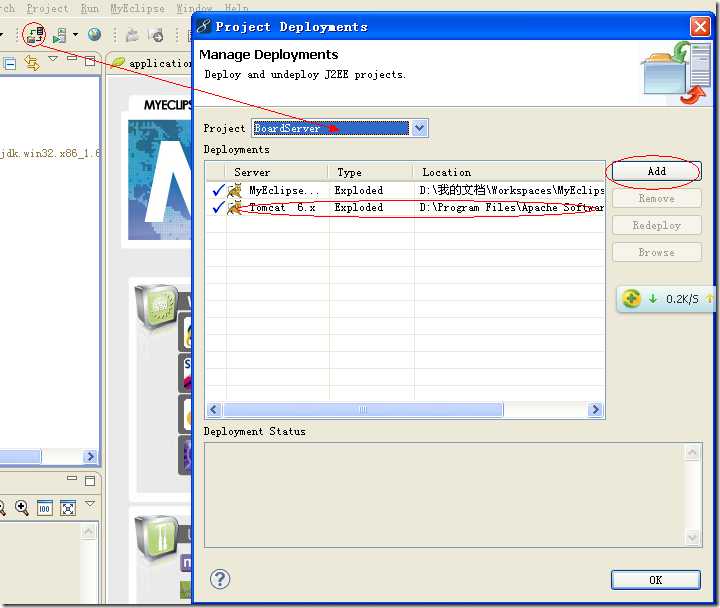This screenshot has width=720, height=608.
Task: Open the lower-left view menu triangle
Action: pos(90,504)
